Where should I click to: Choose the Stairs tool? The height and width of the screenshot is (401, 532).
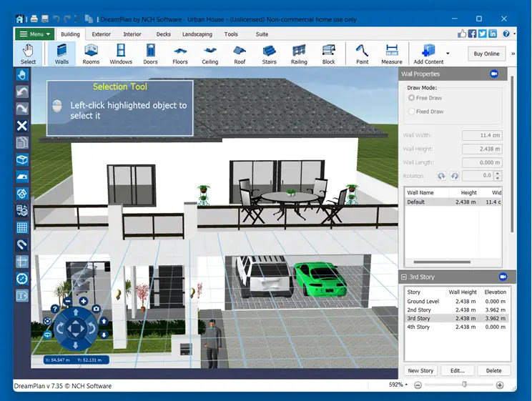point(269,54)
